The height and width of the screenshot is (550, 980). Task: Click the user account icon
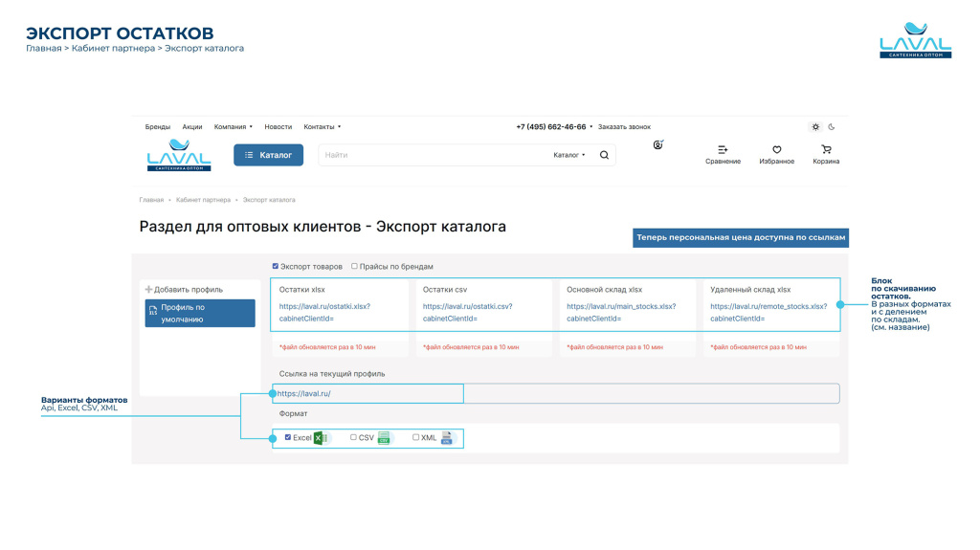pos(657,145)
